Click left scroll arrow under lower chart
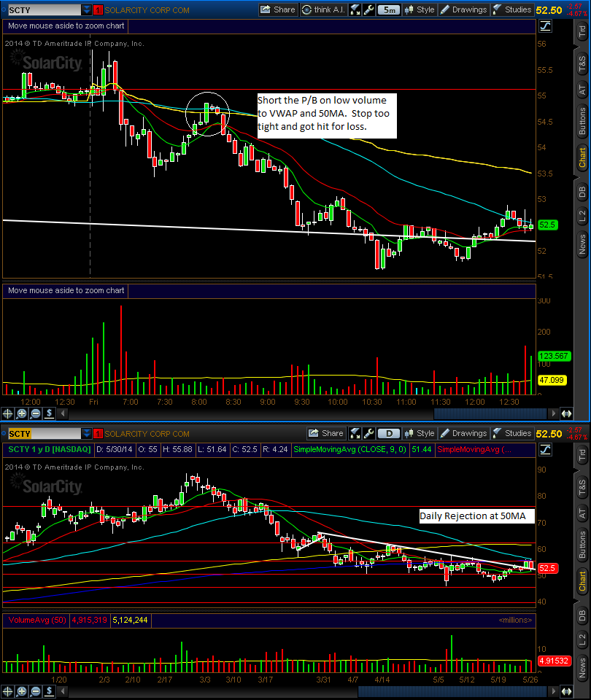The image size is (591, 700). coord(63,692)
